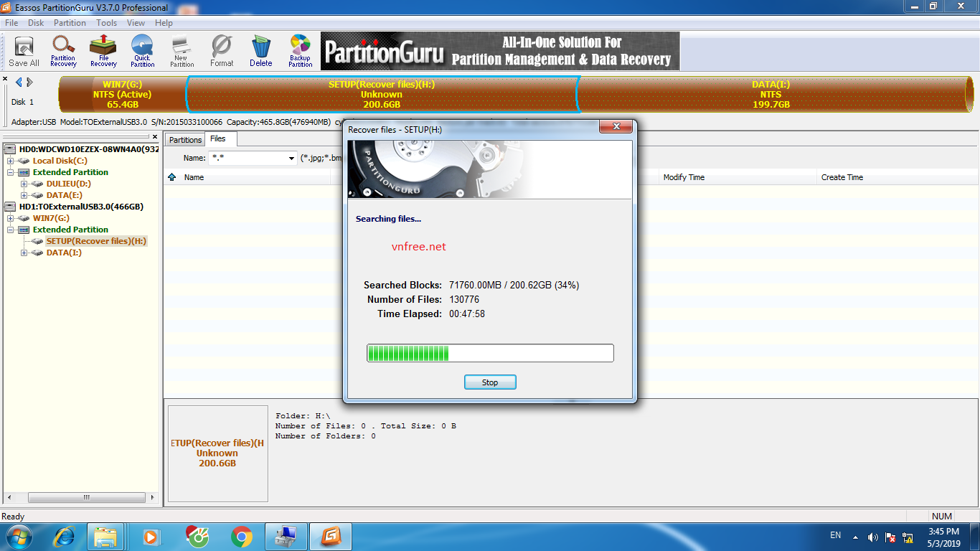Click the Save All toolbar icon
Viewport: 980px width, 551px height.
24,52
